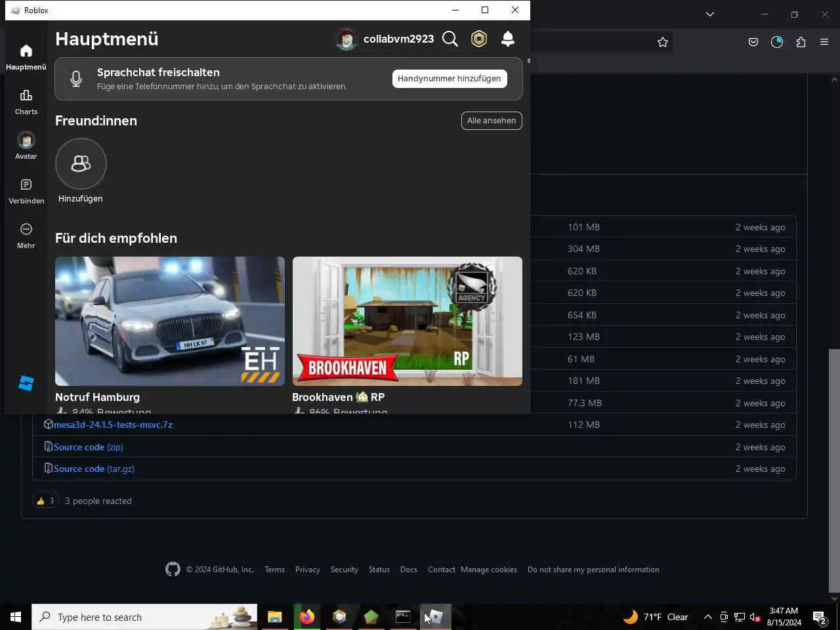The image size is (840, 630).
Task: Open the Terms footer link
Action: pyautogui.click(x=275, y=570)
